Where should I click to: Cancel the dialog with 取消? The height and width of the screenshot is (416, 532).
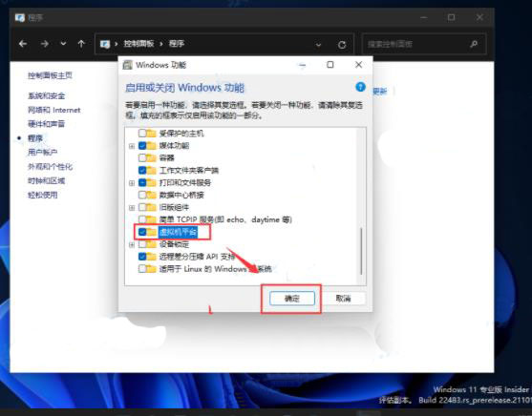tap(343, 299)
